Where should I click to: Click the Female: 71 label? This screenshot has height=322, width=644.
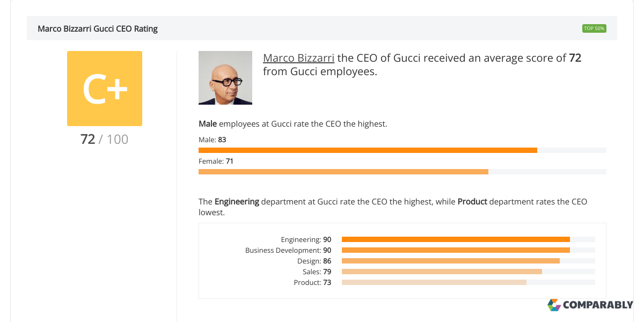coord(216,161)
